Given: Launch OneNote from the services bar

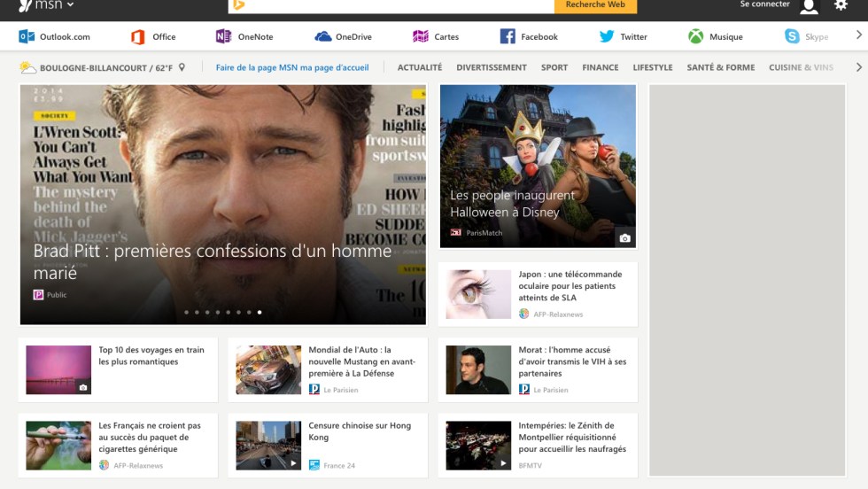Looking at the screenshot, I should click(x=223, y=36).
